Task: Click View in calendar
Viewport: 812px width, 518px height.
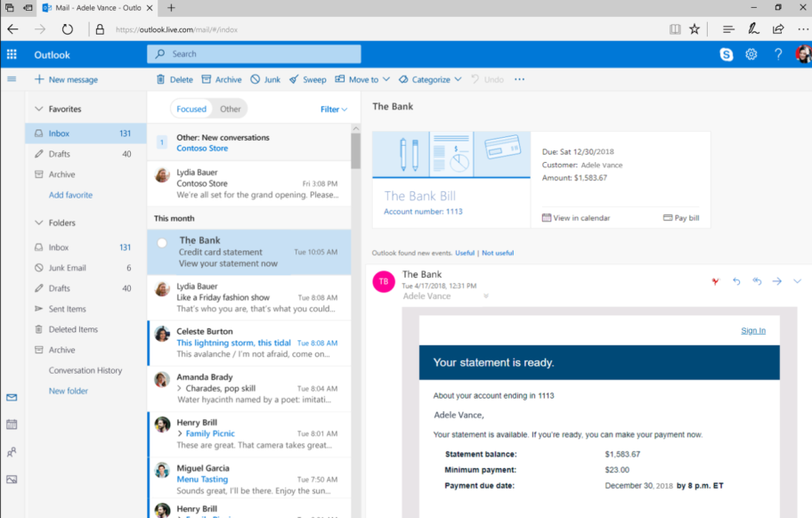Action: [x=576, y=218]
